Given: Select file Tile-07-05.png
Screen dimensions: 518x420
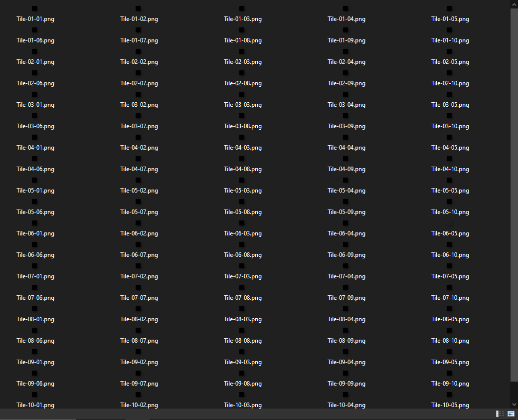Looking at the screenshot, I should [x=450, y=277].
